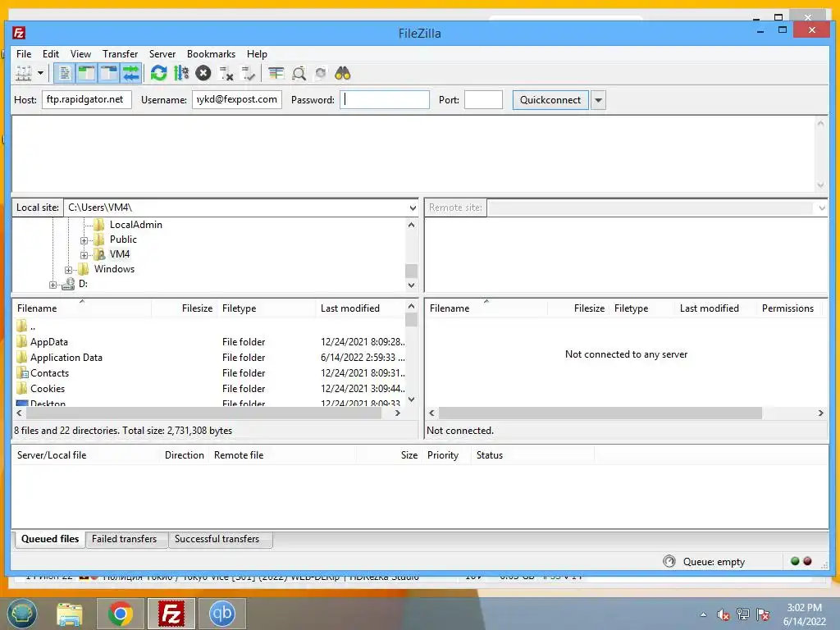Open the Quickconnect history dropdown
Viewport: 840px width, 630px height.
click(598, 100)
